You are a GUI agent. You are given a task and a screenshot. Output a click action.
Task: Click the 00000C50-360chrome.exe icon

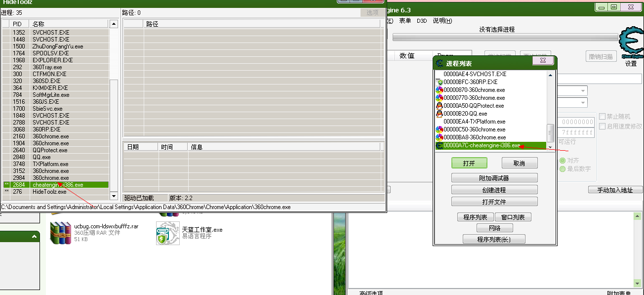tap(439, 129)
